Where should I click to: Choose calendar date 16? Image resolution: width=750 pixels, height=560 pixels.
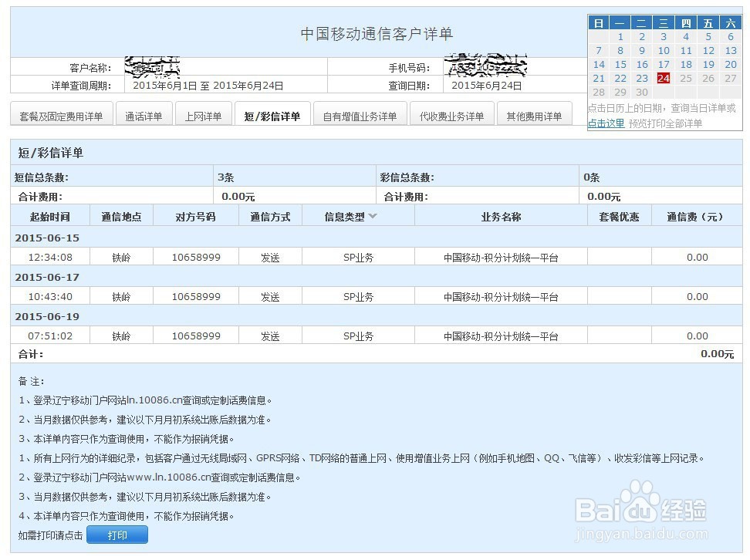[x=642, y=65]
